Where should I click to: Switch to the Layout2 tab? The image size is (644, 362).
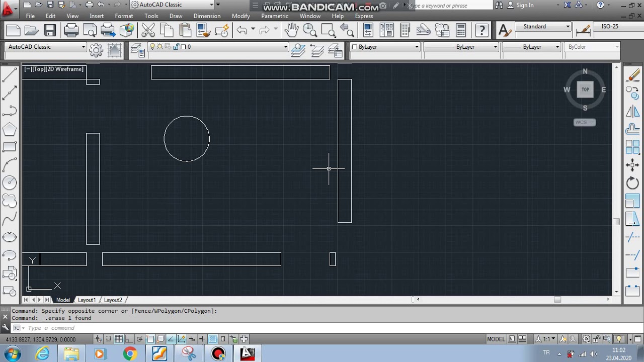coord(113,300)
